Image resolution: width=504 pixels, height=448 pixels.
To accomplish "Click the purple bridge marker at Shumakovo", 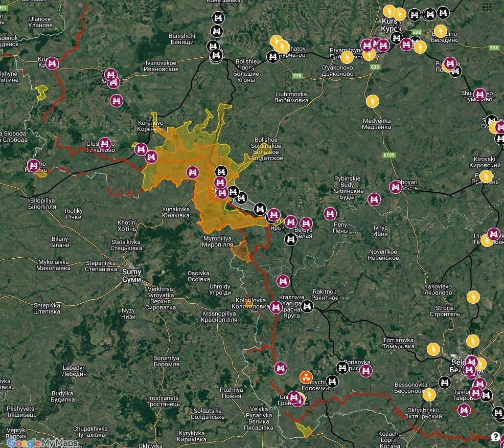I will pyautogui.click(x=480, y=95).
